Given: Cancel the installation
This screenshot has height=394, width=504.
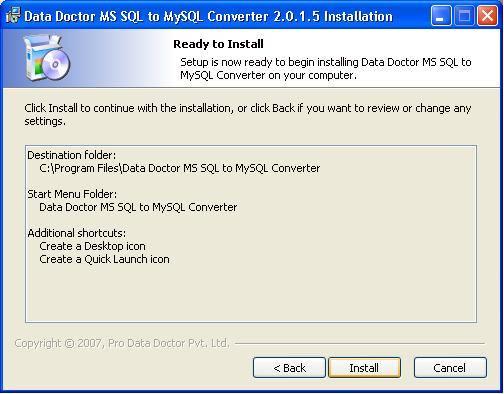Looking at the screenshot, I should [x=450, y=368].
